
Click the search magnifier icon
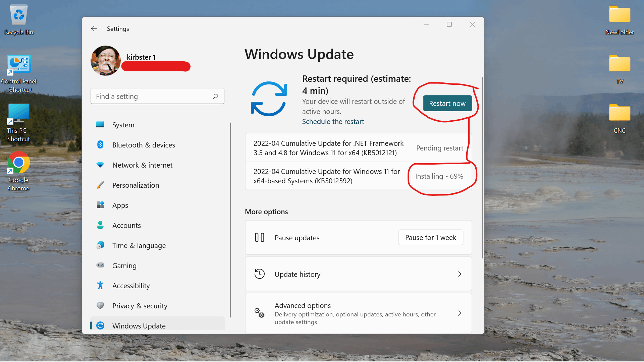pos(215,97)
